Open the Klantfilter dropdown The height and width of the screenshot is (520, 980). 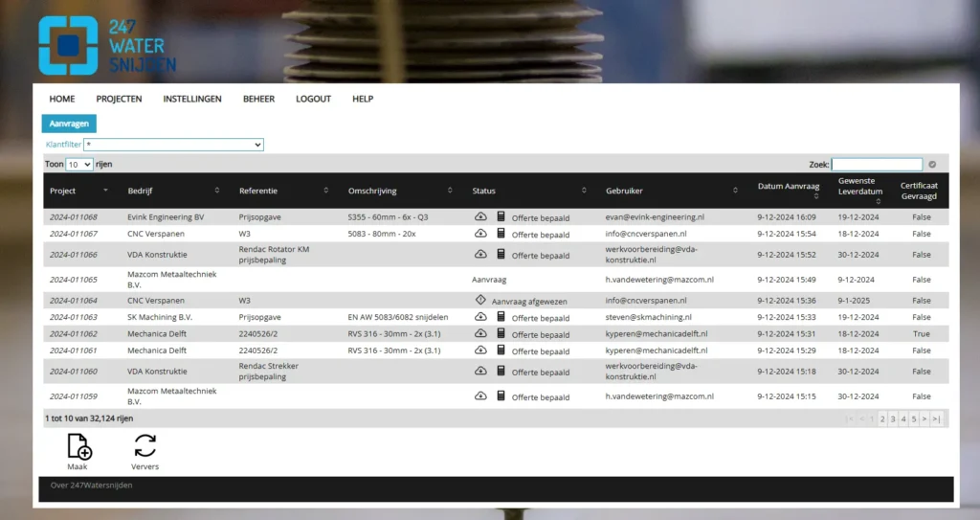(x=173, y=145)
